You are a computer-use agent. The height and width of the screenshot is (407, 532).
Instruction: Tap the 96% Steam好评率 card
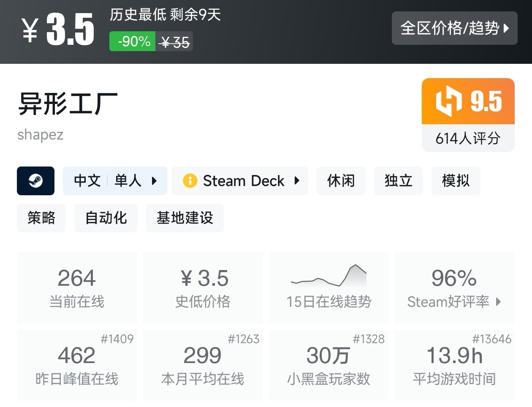[454, 288]
